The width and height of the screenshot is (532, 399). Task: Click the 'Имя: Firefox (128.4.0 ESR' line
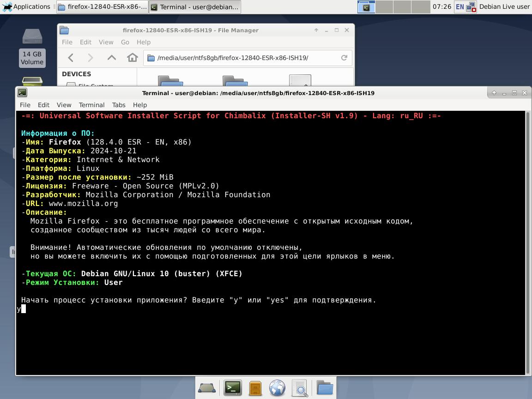(107, 142)
